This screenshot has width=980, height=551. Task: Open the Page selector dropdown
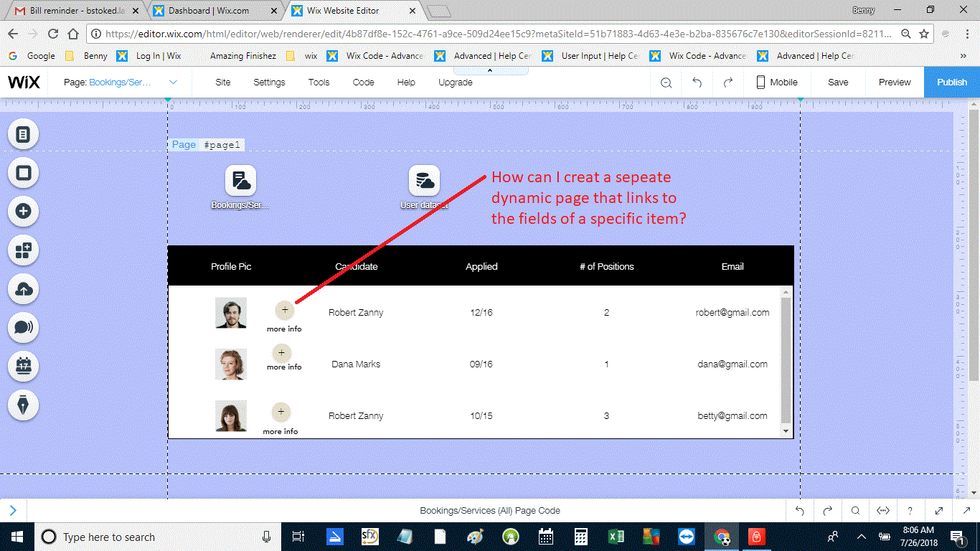[x=172, y=82]
